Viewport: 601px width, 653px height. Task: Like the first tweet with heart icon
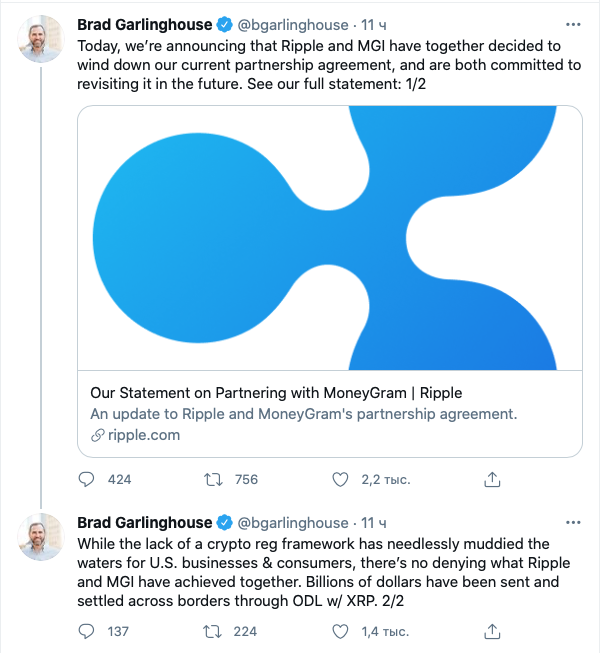[342, 479]
